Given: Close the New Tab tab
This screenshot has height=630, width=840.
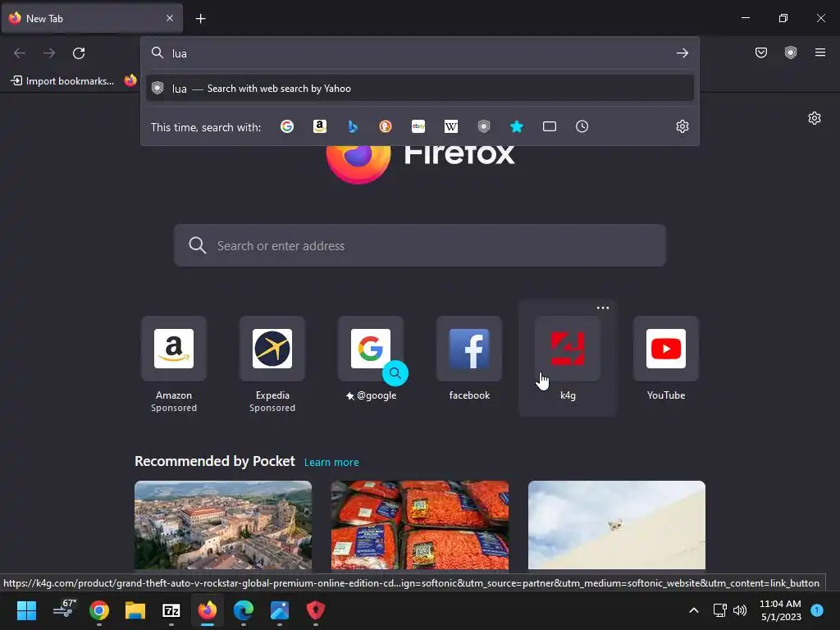Looking at the screenshot, I should click(x=170, y=18).
